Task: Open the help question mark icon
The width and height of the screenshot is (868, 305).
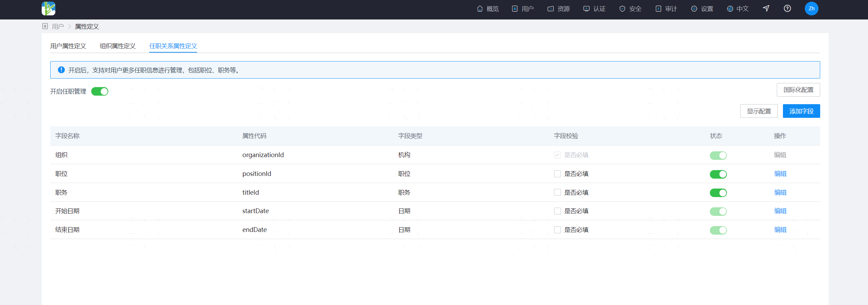Action: [x=787, y=9]
